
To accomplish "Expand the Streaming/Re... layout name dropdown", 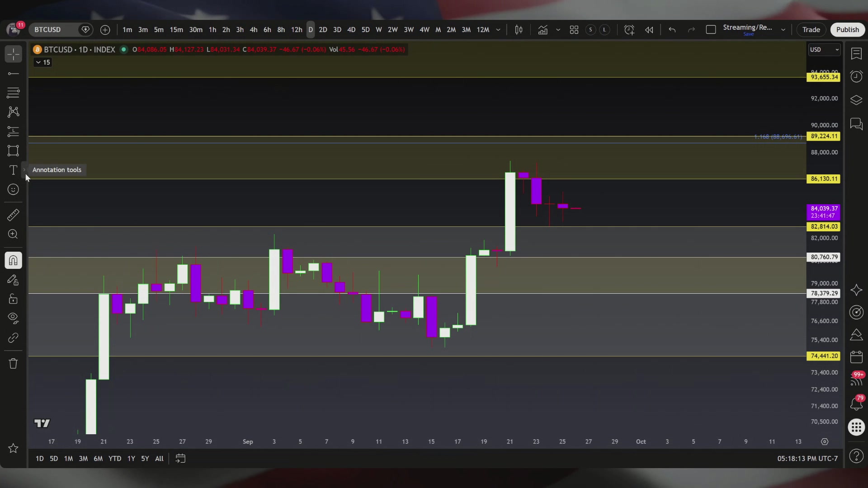I will tap(783, 30).
